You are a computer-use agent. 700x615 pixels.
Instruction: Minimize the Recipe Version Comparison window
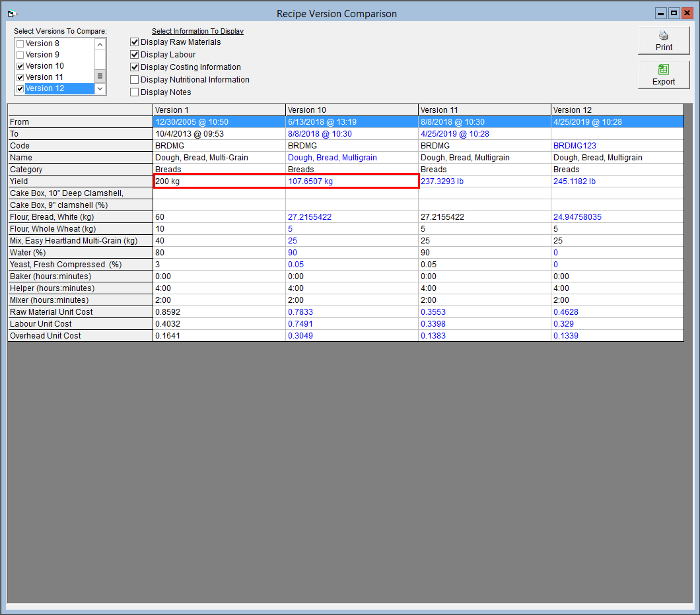coord(661,13)
